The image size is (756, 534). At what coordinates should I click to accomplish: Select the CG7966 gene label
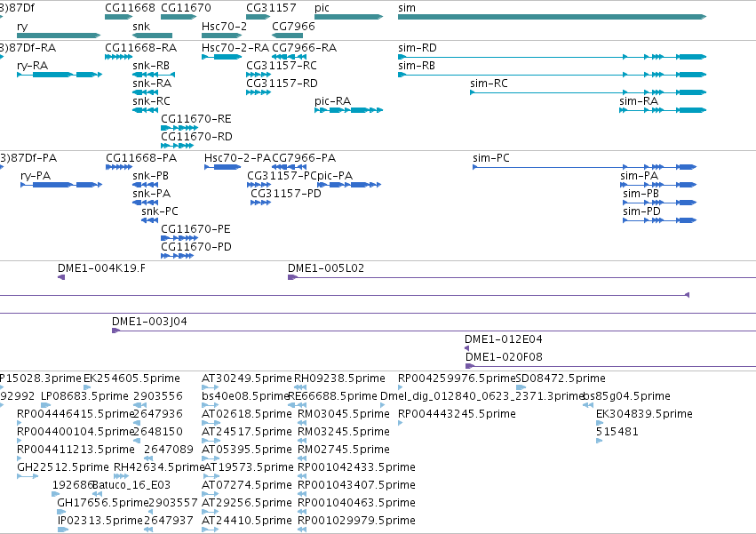pos(294,26)
